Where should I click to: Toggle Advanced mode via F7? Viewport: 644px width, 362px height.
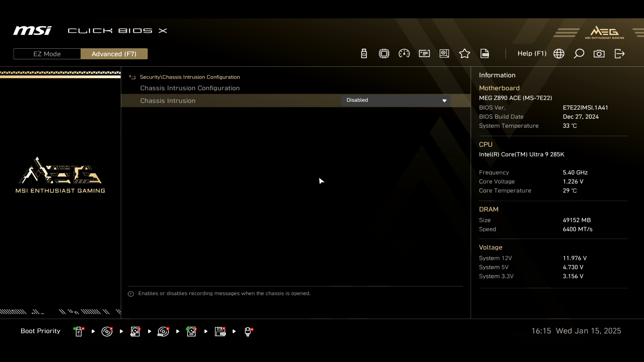click(x=114, y=54)
